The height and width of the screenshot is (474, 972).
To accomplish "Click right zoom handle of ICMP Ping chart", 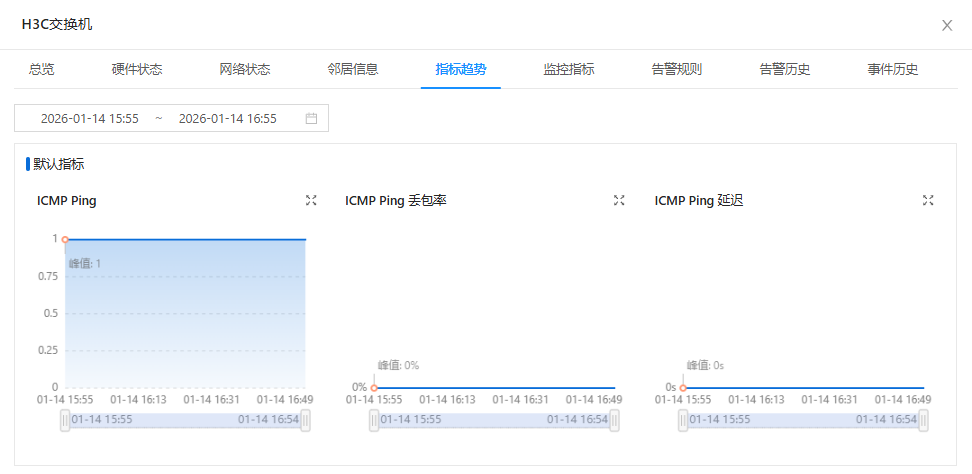I will 306,421.
